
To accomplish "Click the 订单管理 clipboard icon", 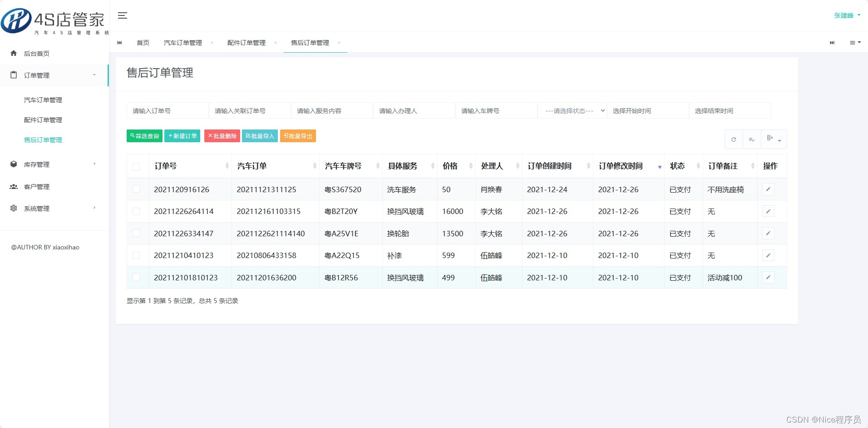I will click(x=14, y=75).
